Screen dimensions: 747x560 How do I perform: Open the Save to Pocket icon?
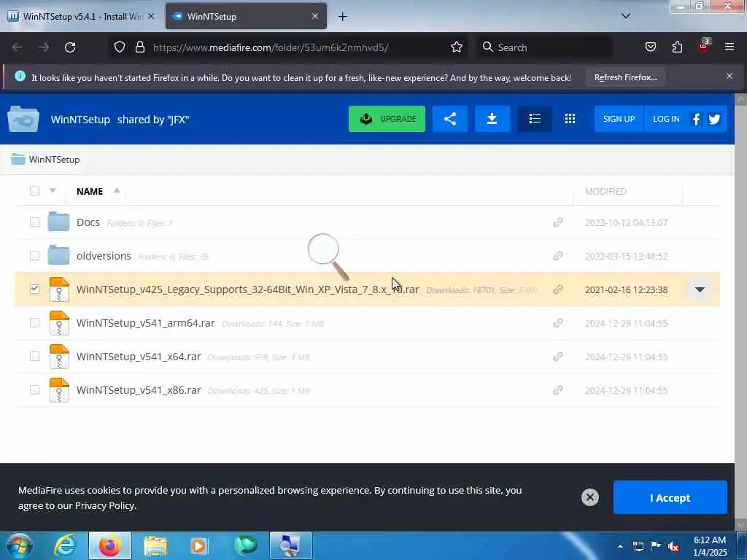coord(650,47)
